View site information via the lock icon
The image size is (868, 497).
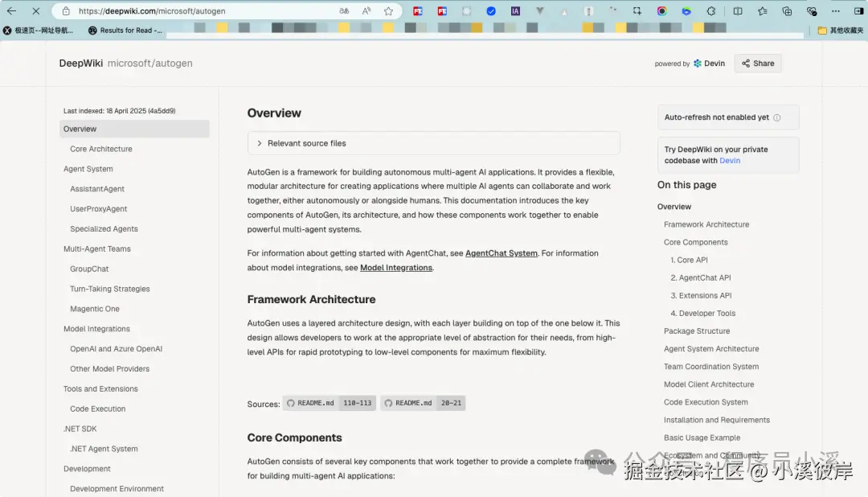(66, 10)
